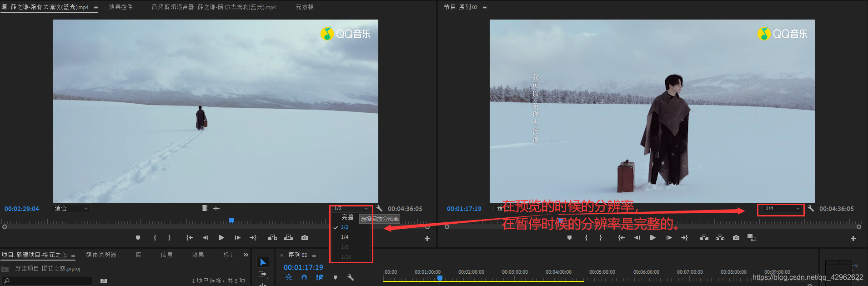Image resolution: width=868 pixels, height=286 pixels.
Task: Open timeline display settings wrench
Action: coord(351,277)
